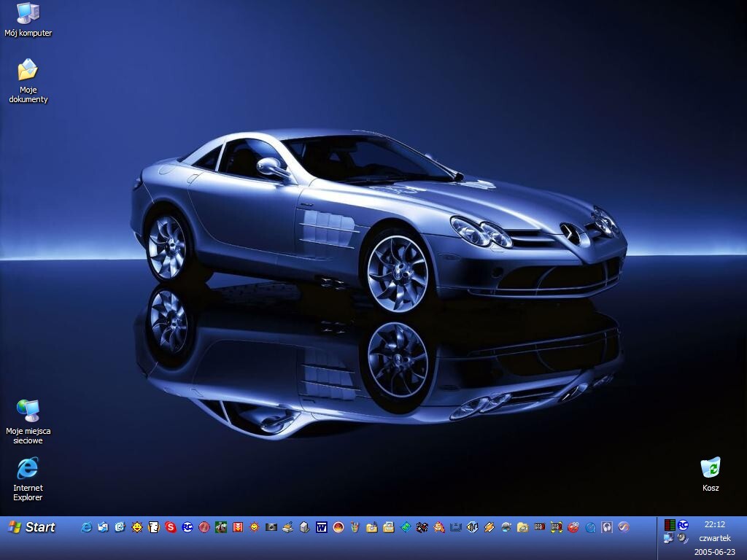Click the headphones icon in Quick Launch

click(x=607, y=527)
